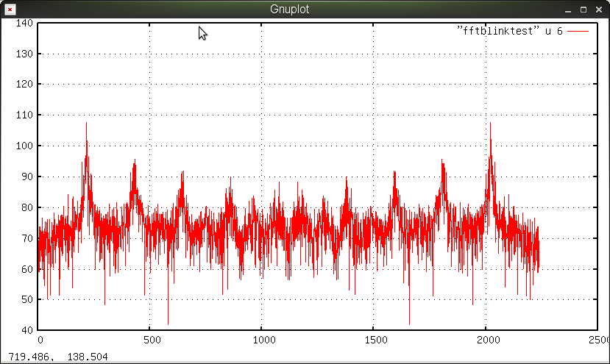Click the x-axis label 500
This screenshot has height=364, width=610.
point(152,340)
